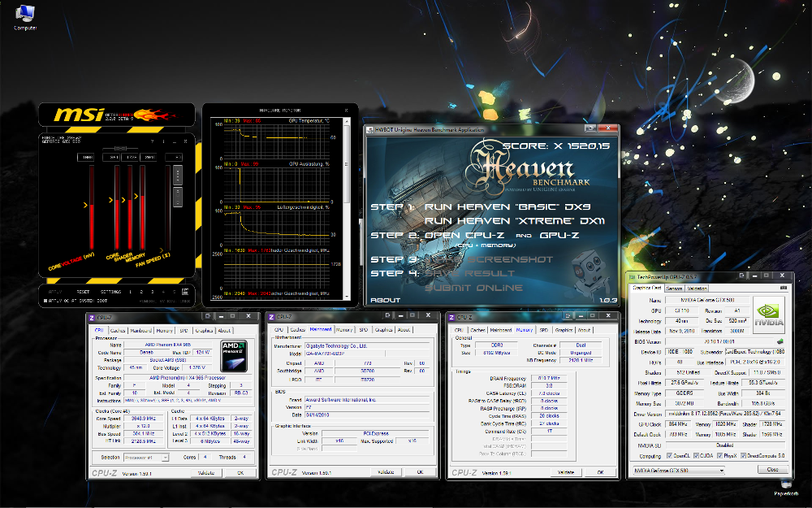The width and height of the screenshot is (812, 508).
Task: Click the HWBOT Heaven window title icon
Action: 369,129
